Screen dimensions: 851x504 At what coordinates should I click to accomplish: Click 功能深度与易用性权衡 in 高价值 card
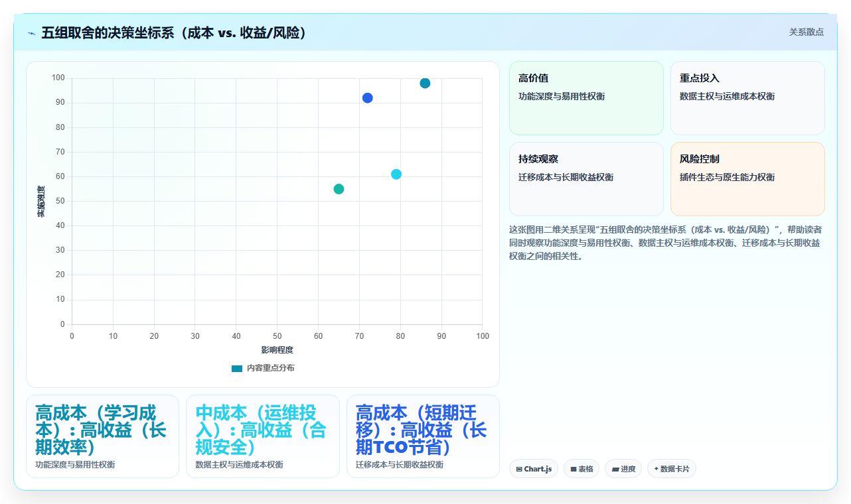pyautogui.click(x=562, y=96)
